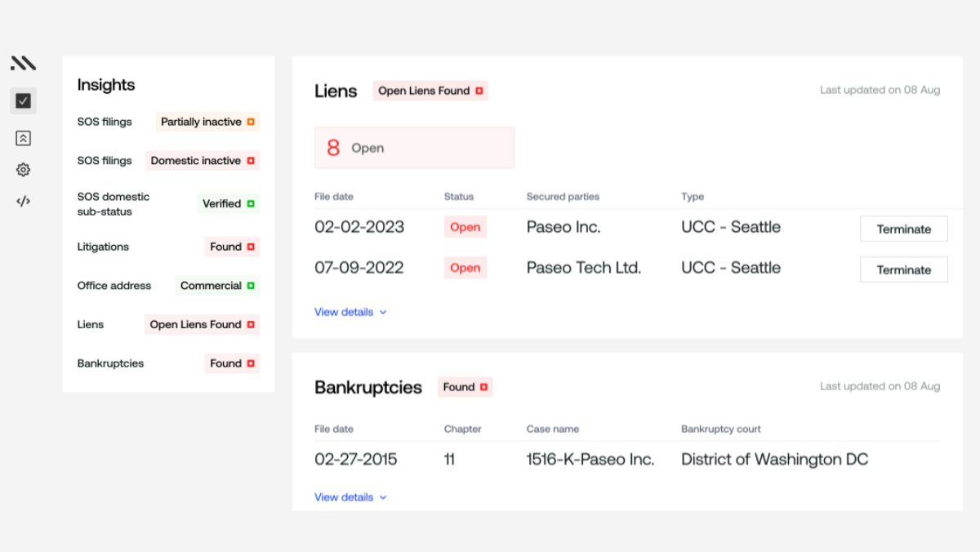Expand View details under Bankruptcies
Screen dimensions: 980x552
(x=344, y=497)
